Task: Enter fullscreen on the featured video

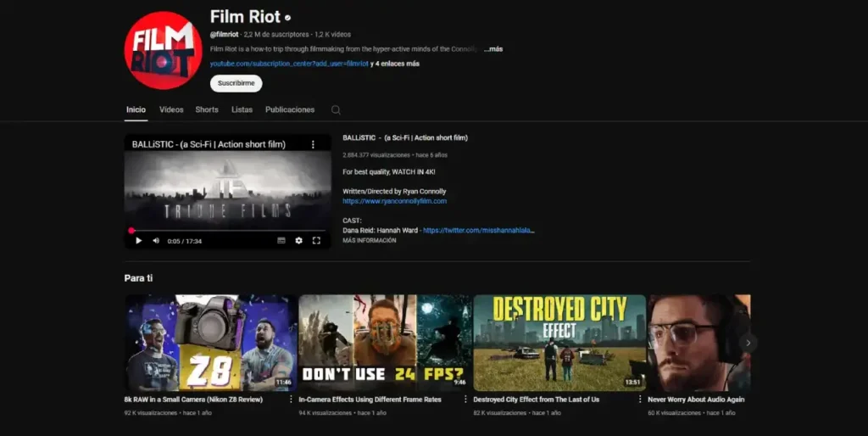Action: pyautogui.click(x=317, y=240)
